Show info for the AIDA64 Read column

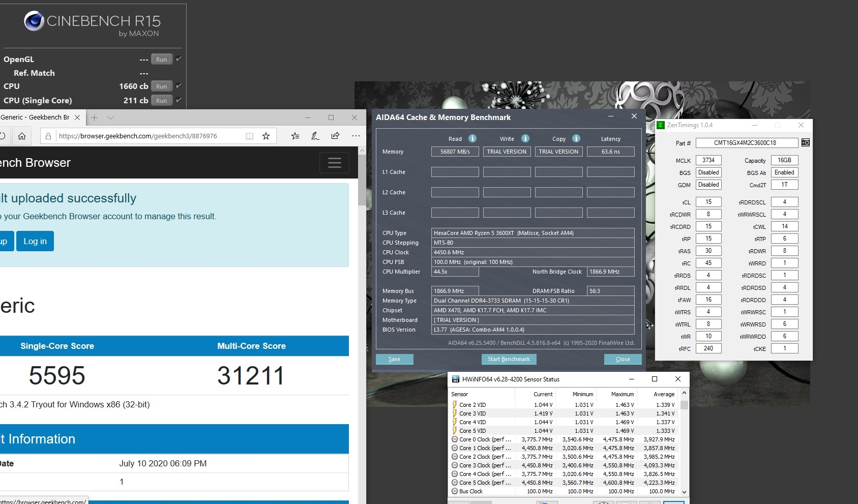coord(472,138)
